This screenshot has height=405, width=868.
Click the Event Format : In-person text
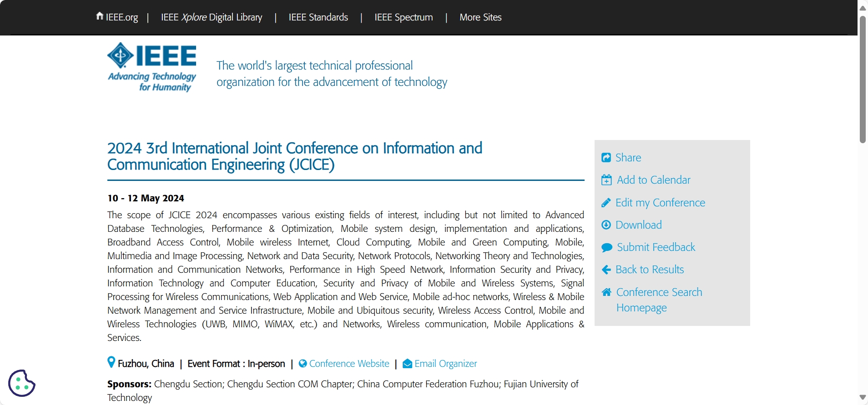tap(236, 364)
